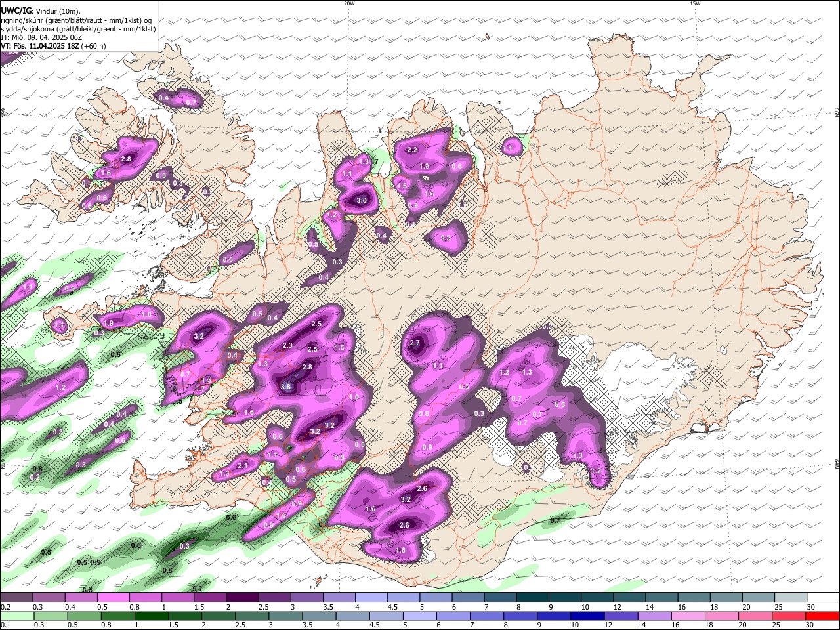The width and height of the screenshot is (840, 630).
Task: Pick the deep blue 10–12 rain scale swatch
Action: click(587, 616)
